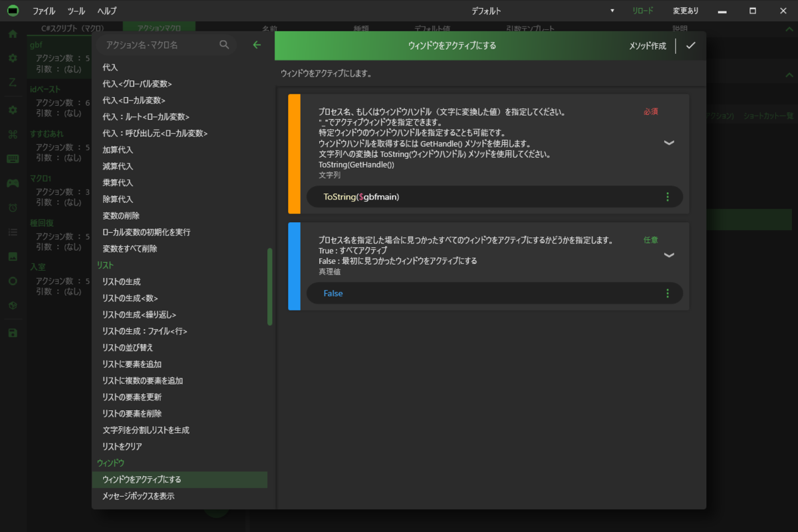Select the 入室 macro in the list

60,280
